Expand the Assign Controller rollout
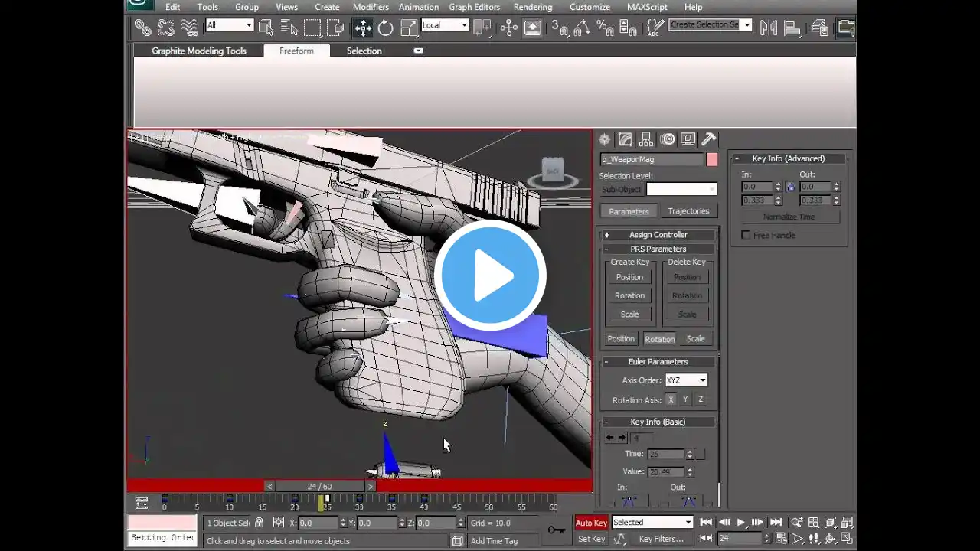980x551 pixels. 658,235
